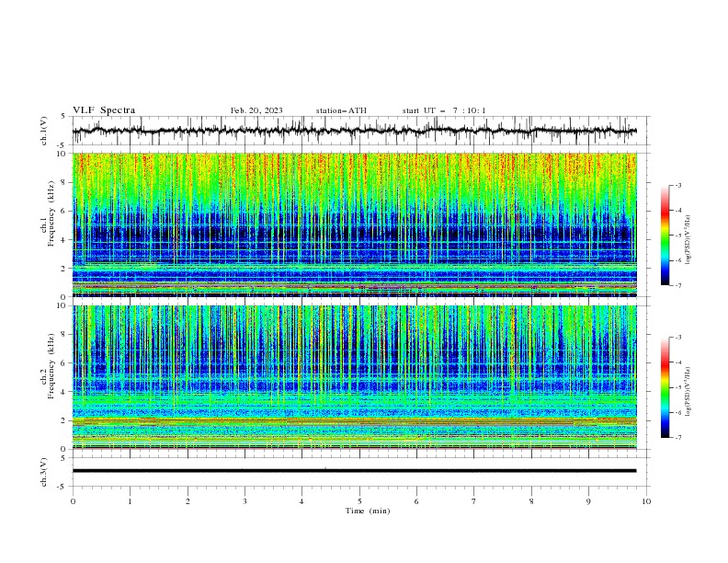The image size is (728, 563).
Task: Click the ch.1 PSD color bar
Action: 665,236
